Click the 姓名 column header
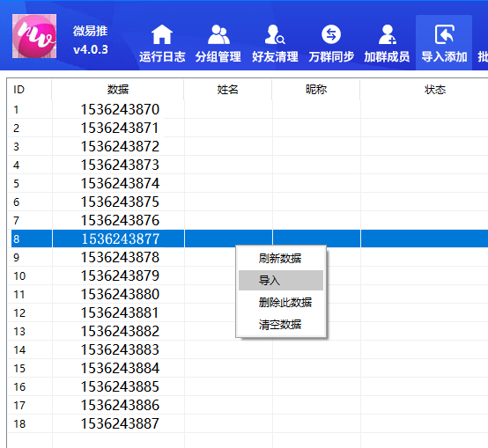The height and width of the screenshot is (448, 488). pyautogui.click(x=227, y=90)
